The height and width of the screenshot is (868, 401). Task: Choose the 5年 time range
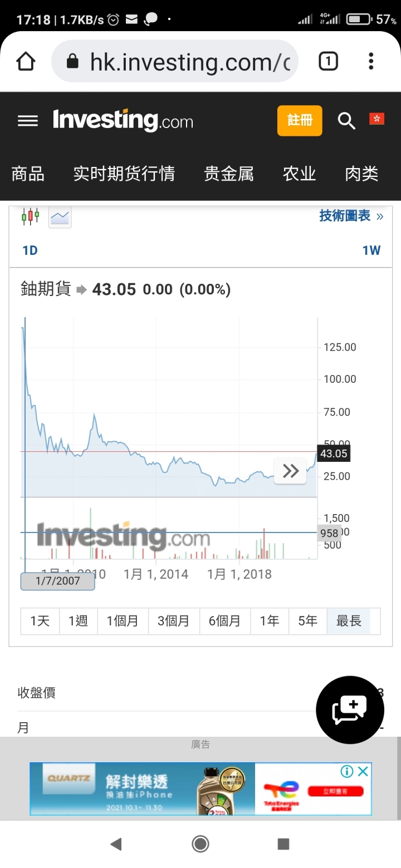[x=308, y=621]
